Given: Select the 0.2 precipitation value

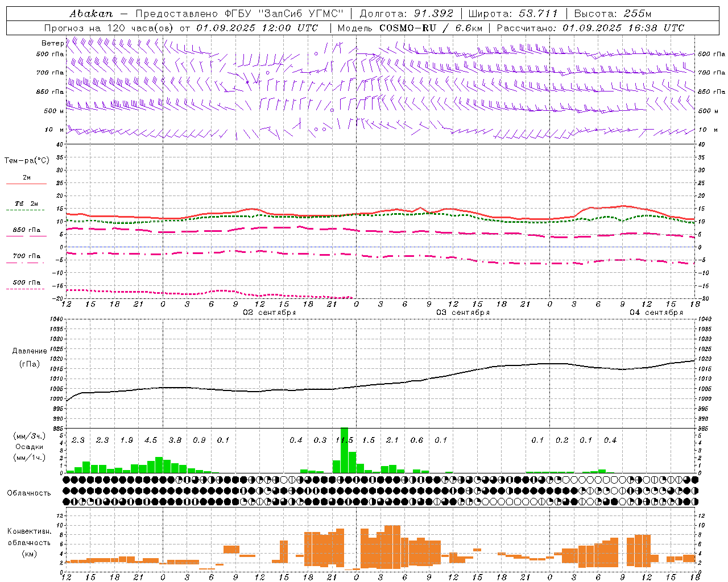Looking at the screenshot, I should (562, 440).
